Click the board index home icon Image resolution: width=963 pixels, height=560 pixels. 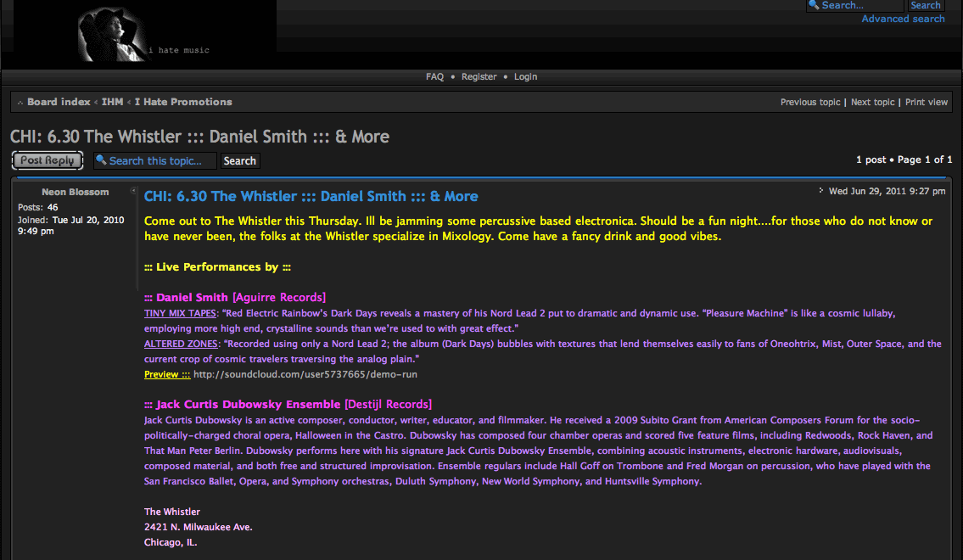(20, 103)
